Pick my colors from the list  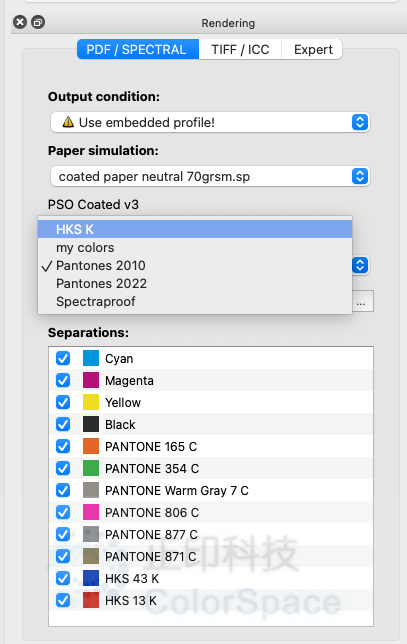[195, 248]
